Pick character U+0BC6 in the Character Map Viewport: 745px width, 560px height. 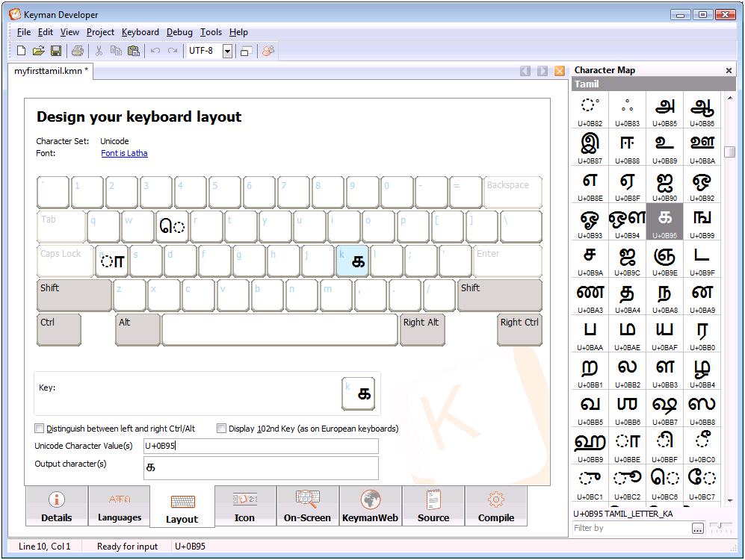click(x=665, y=482)
